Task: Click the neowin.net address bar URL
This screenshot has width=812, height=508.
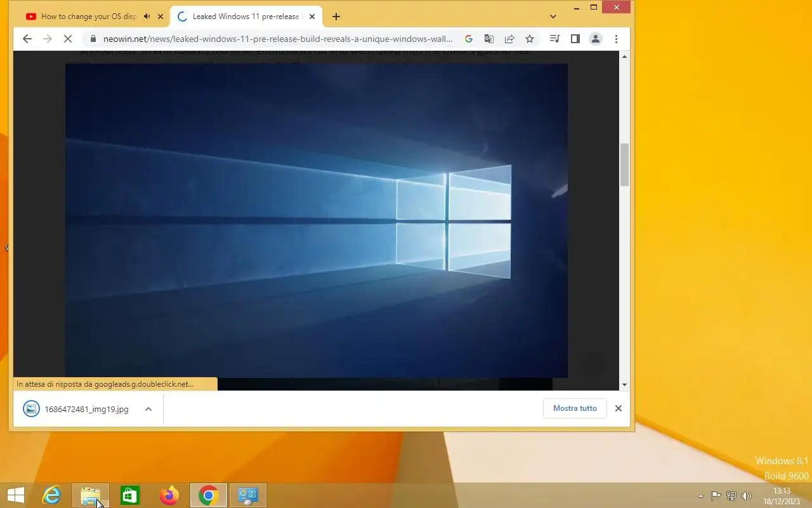Action: click(278, 39)
